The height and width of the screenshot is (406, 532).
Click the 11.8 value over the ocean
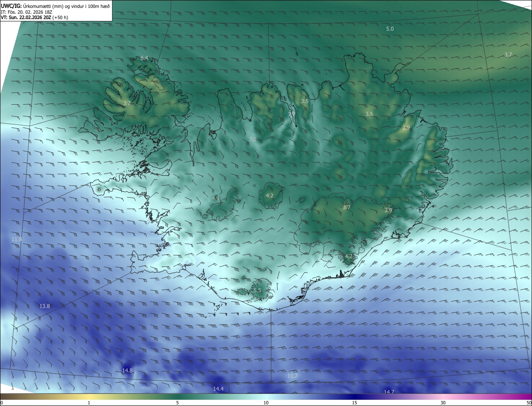point(17,240)
